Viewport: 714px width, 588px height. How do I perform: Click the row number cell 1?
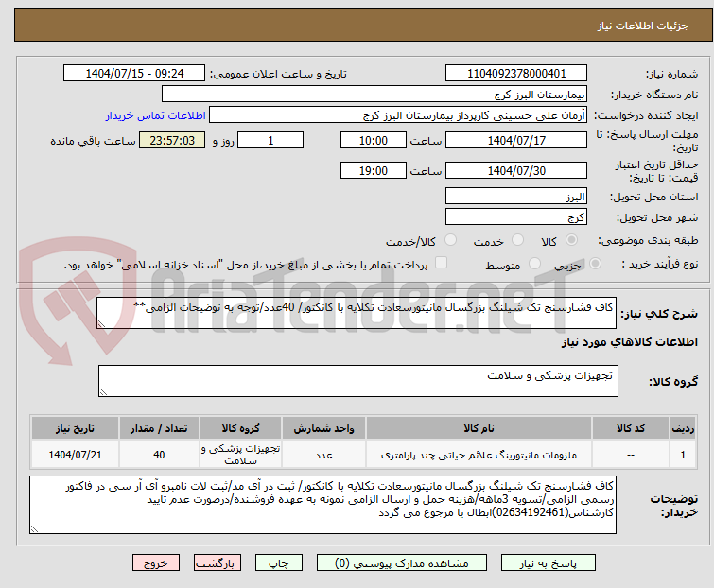click(x=683, y=455)
